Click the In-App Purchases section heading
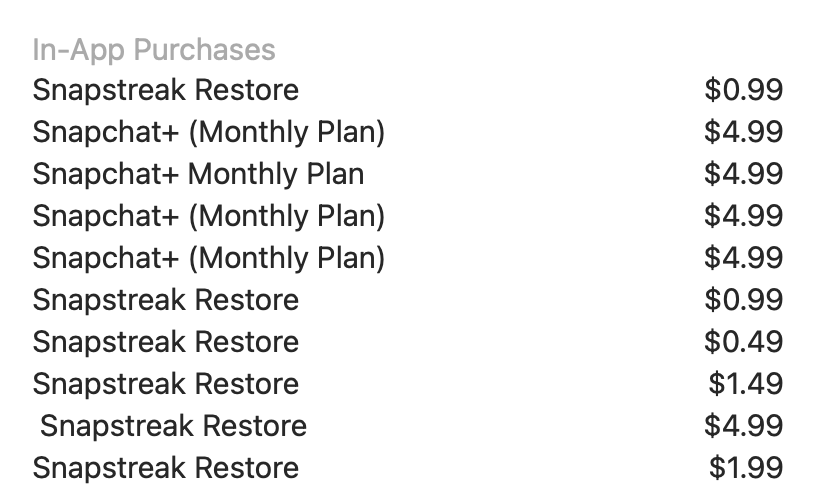The image size is (828, 496). 154,50
